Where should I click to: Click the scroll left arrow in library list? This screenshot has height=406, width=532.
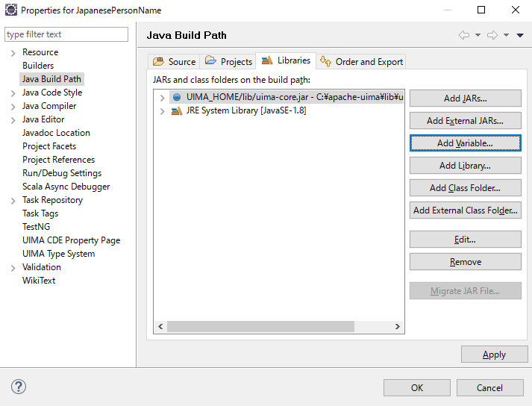tap(160, 327)
